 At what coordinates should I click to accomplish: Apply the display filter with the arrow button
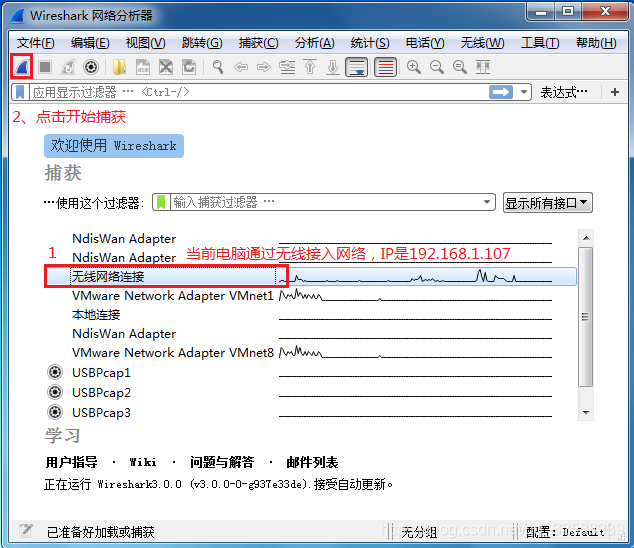click(x=501, y=92)
